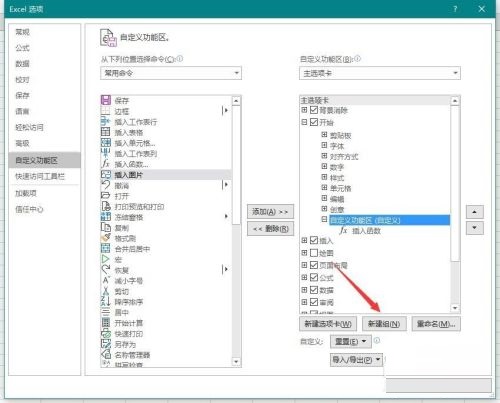
Task: Click the 减小字号 font shrink icon
Action: [x=106, y=280]
